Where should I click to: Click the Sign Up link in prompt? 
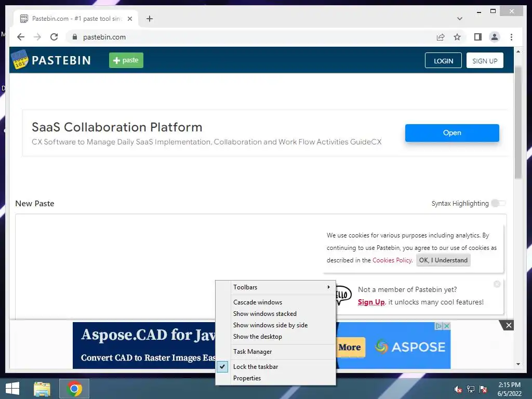[371, 302]
